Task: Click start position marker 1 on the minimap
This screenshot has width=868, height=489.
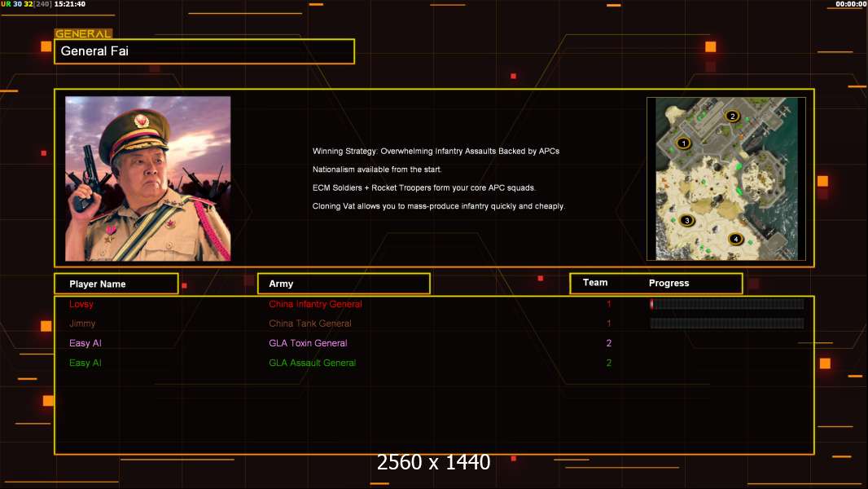Action: (683, 143)
